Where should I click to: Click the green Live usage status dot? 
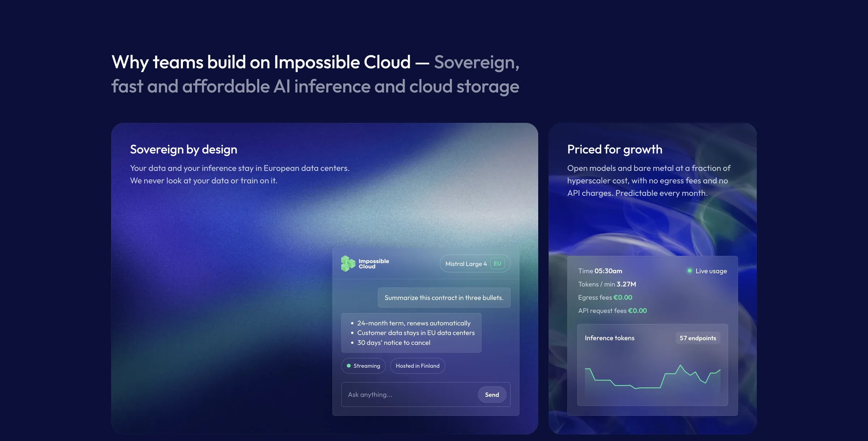(x=689, y=271)
